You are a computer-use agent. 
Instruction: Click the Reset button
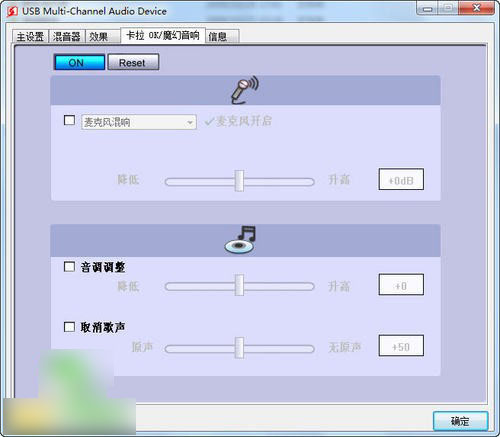(x=133, y=62)
